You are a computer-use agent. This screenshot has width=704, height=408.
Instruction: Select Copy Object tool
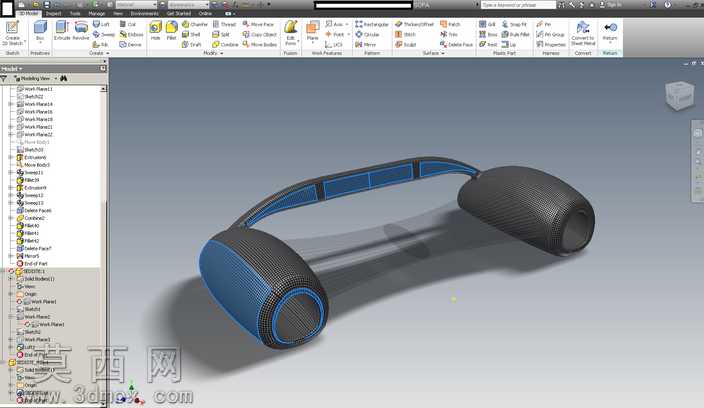click(x=260, y=35)
